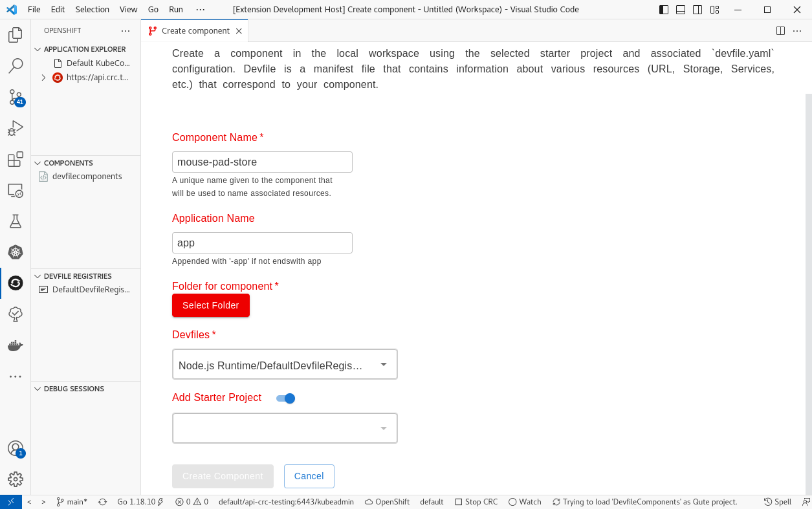Open the tree-with-checkmark view icon
Screen dimensions: 812x509
pyautogui.click(x=16, y=314)
